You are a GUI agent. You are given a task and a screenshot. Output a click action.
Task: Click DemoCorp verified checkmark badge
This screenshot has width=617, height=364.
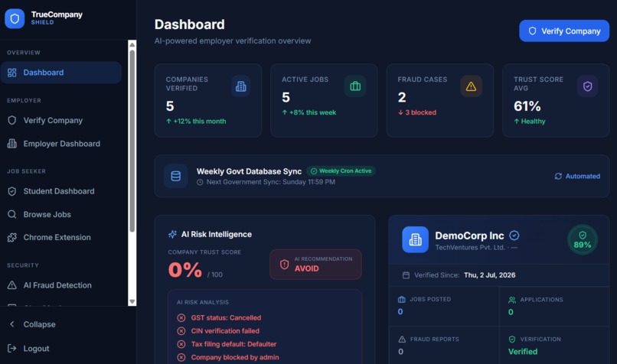pos(514,236)
